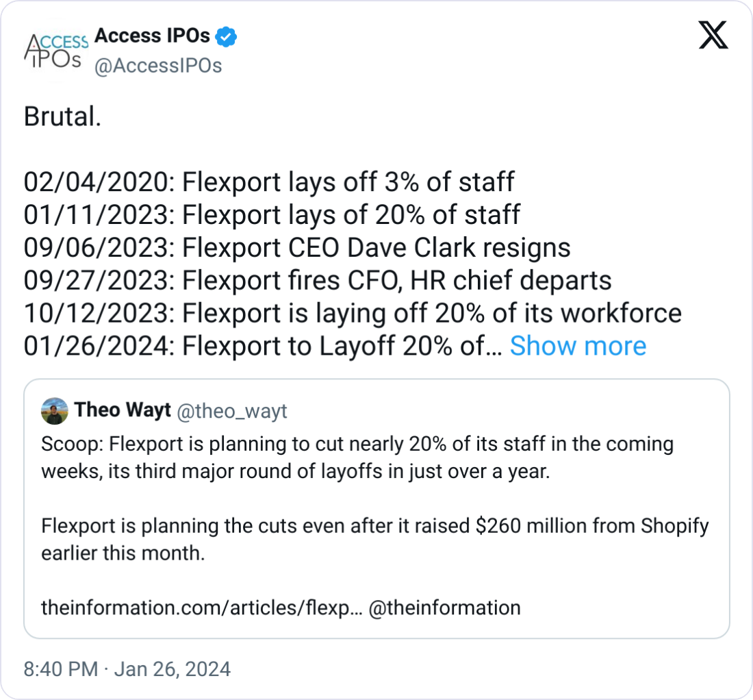Click the blue verified badge
The height and width of the screenshot is (700, 753).
(227, 37)
